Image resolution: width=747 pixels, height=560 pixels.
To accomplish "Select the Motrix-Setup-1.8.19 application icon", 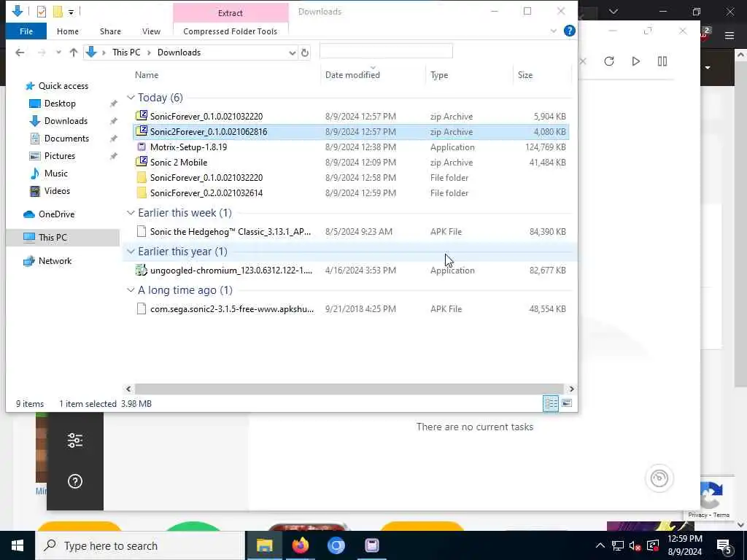I will 142,147.
